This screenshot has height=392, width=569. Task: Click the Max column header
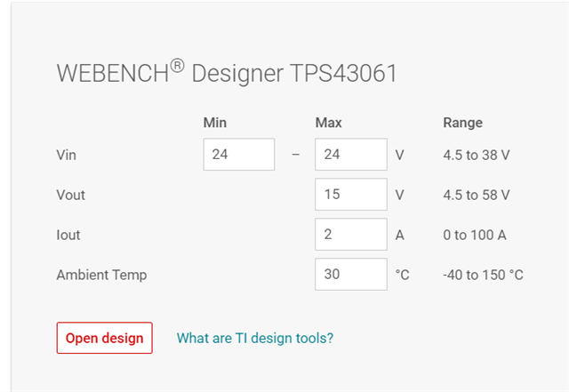point(328,123)
